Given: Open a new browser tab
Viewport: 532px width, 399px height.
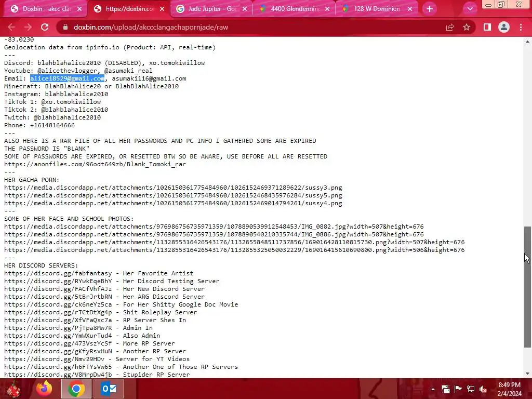Looking at the screenshot, I should [x=430, y=9].
